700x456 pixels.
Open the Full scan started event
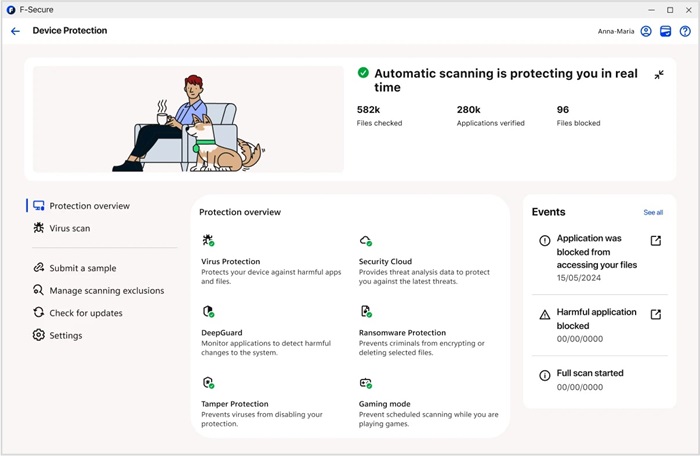pos(590,373)
